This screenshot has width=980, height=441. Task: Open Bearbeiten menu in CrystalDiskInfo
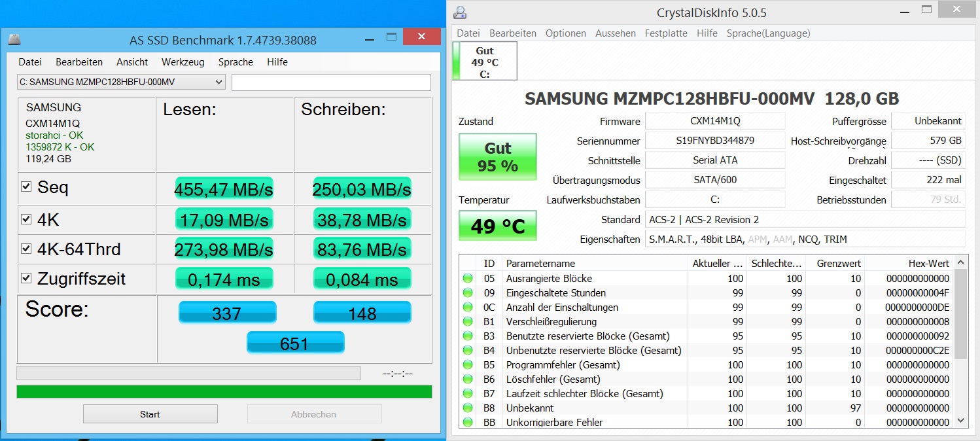(x=513, y=33)
